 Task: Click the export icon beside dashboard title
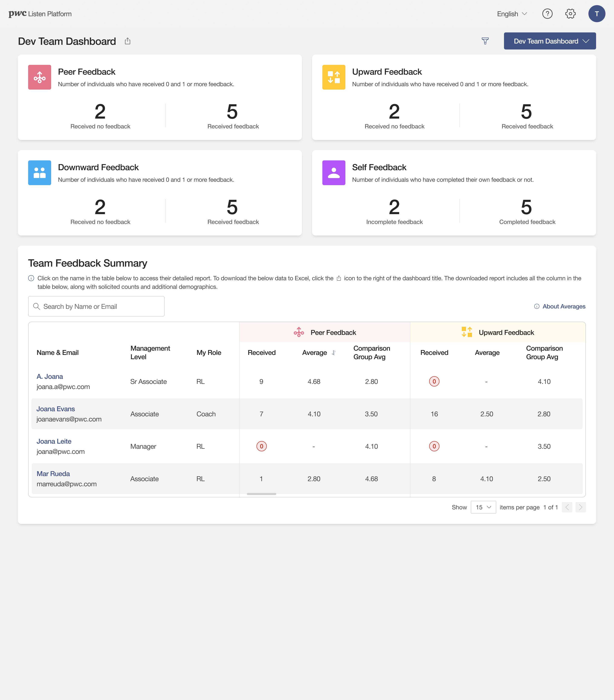point(128,41)
